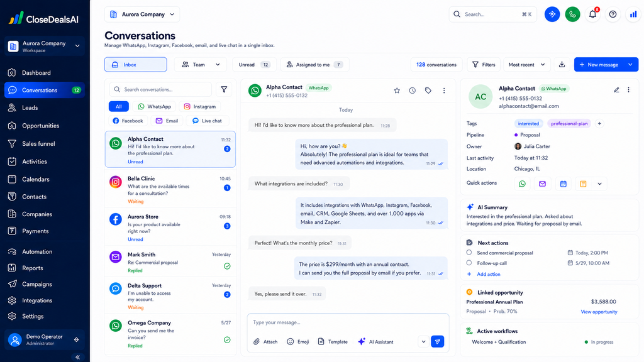Open send options chevron beside send button
The image size is (644, 362).
[x=423, y=341]
